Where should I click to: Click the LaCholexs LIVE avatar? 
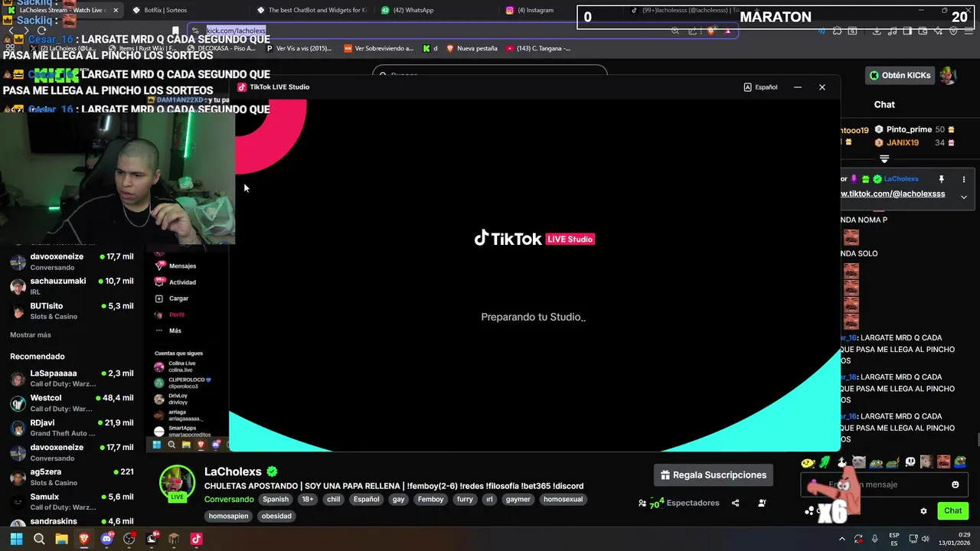coord(177,484)
